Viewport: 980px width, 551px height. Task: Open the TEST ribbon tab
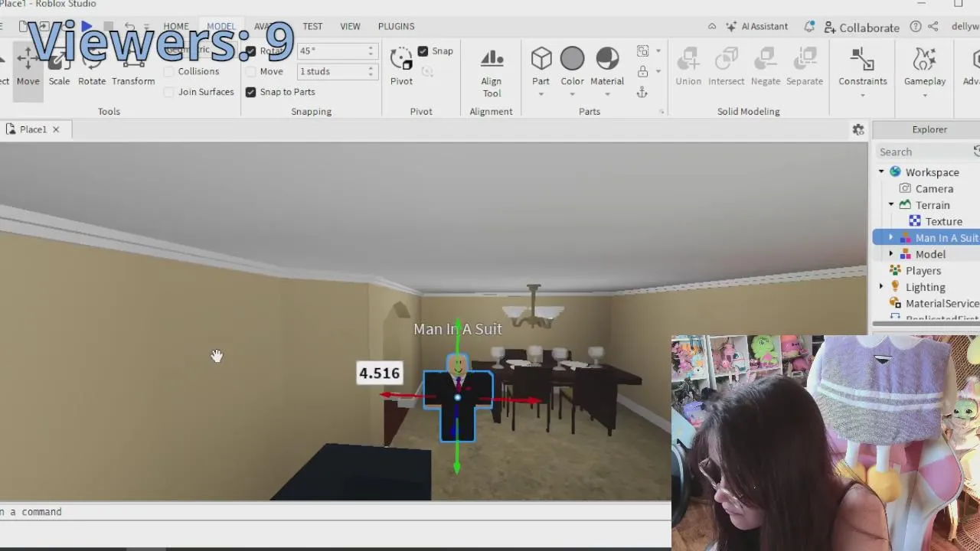pyautogui.click(x=312, y=26)
